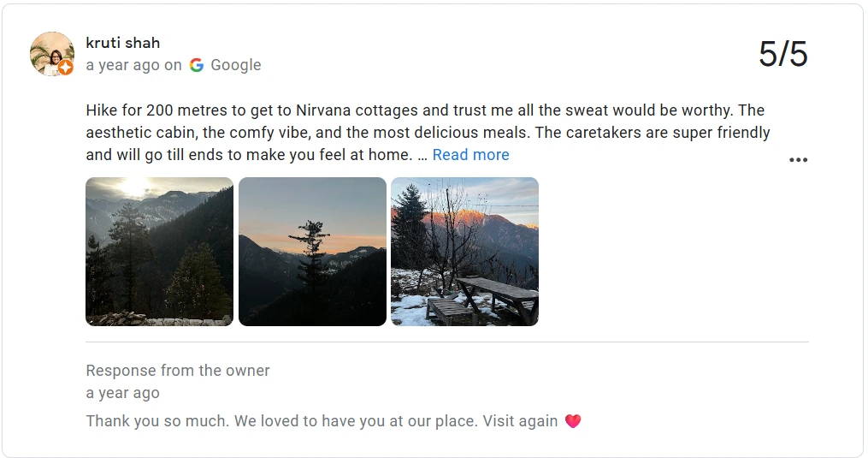Viewport: 868px width, 458px height.
Task: Click review line mentioning 'feel at home'
Action: pyautogui.click(x=250, y=155)
